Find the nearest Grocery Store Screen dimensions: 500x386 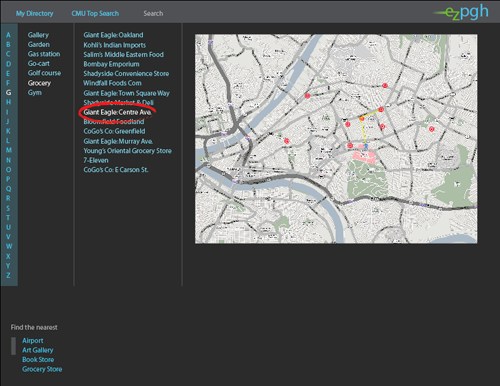[42, 369]
